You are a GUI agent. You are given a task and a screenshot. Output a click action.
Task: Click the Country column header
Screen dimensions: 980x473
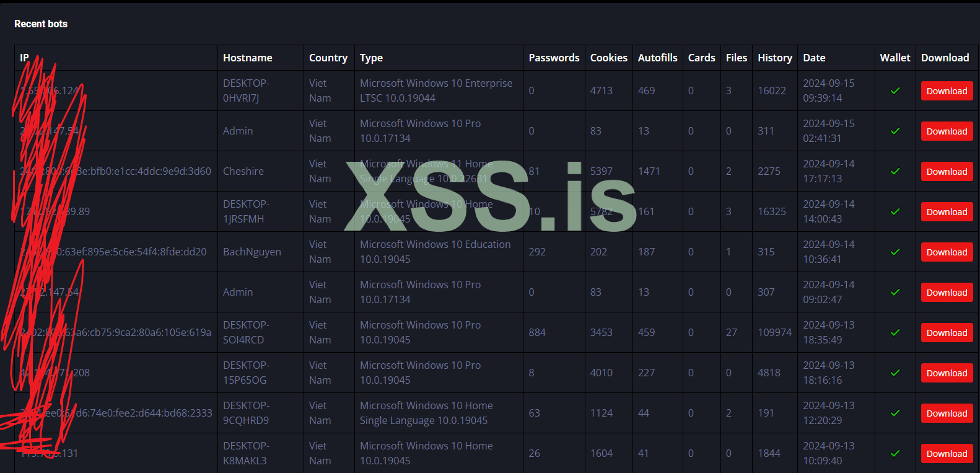tap(328, 58)
